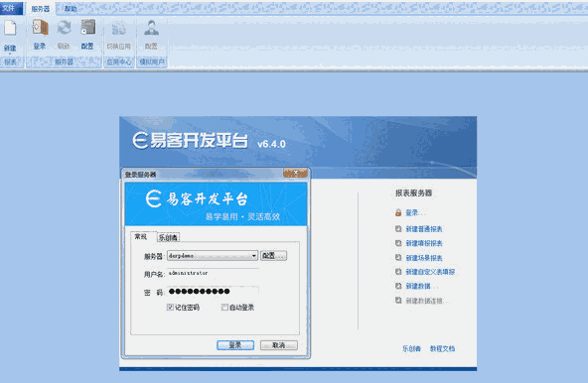Viewport: 588px width, 383px height.
Task: Switch to the 帮助 help ribbon tab
Action: click(x=71, y=8)
